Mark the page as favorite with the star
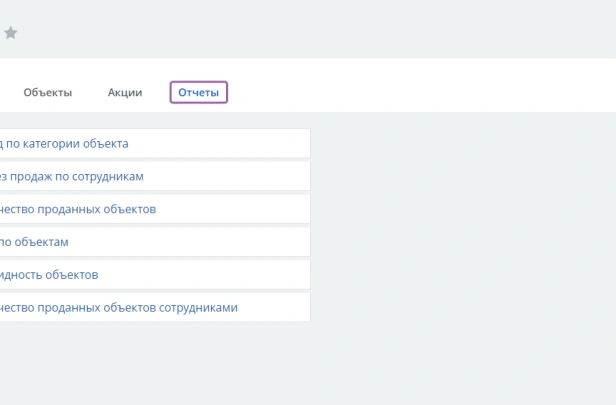 click(x=11, y=33)
